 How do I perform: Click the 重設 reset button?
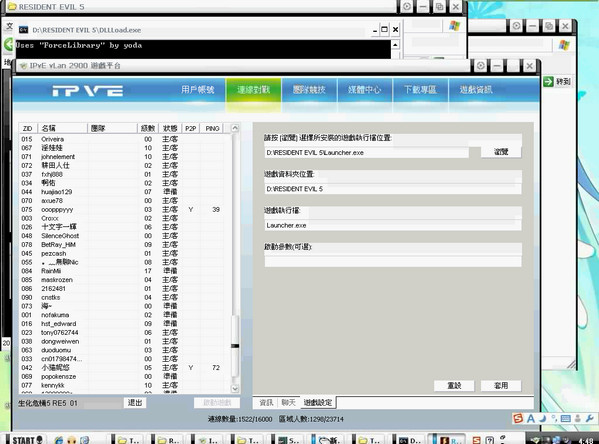454,386
